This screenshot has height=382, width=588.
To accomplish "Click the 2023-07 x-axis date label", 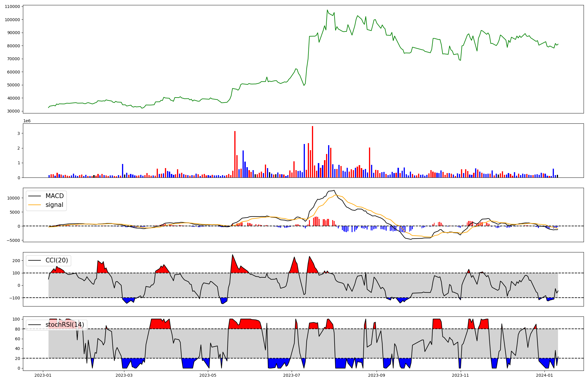I will tap(292, 375).
